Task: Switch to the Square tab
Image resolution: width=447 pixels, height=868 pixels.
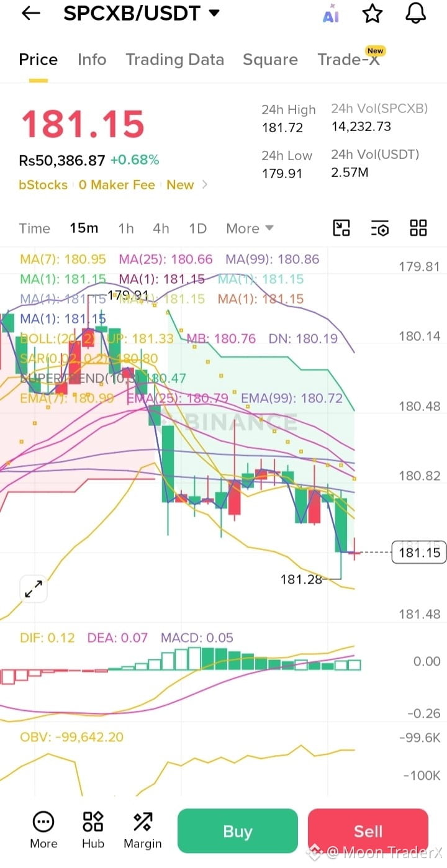Action: 270,60
